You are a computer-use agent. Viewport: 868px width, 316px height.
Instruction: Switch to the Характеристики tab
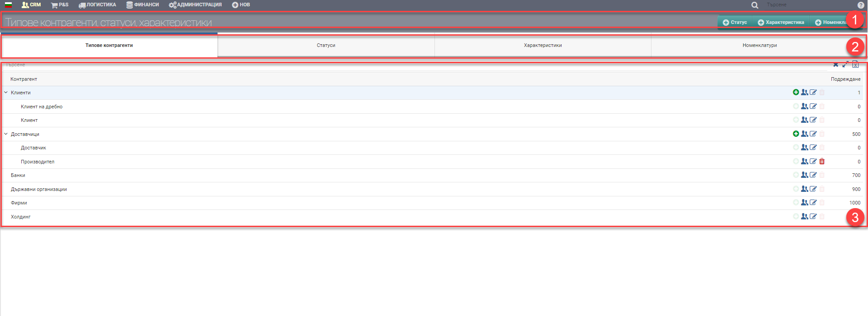[x=542, y=46]
